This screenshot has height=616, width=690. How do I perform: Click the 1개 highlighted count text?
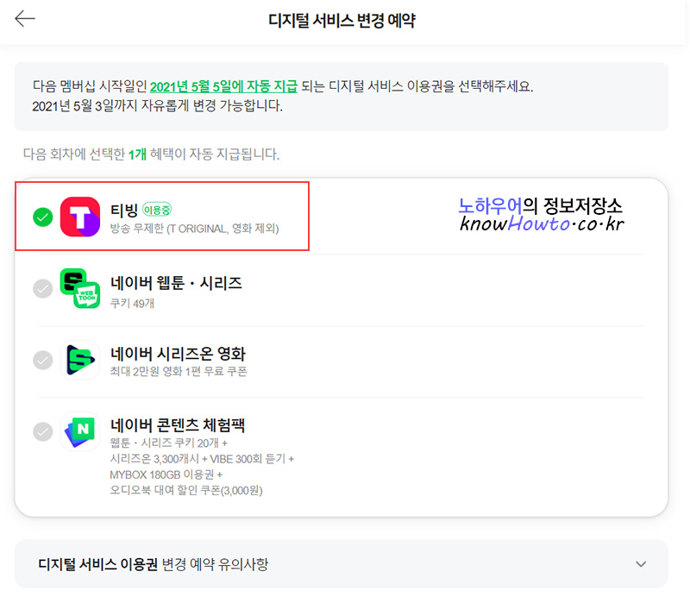coord(137,154)
